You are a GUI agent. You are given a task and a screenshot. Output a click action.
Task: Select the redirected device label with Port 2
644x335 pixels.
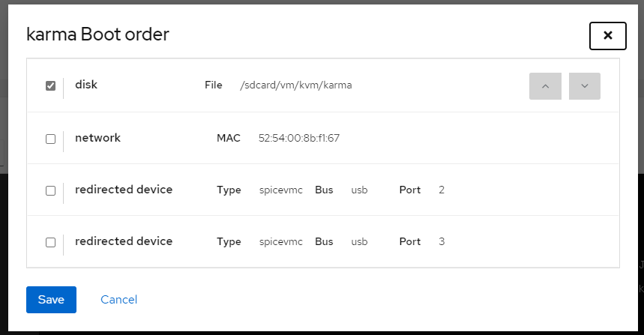click(124, 190)
